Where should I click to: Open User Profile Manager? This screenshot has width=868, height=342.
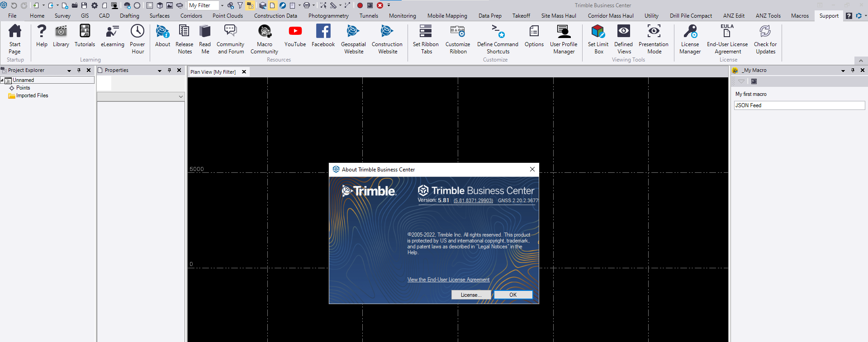tap(564, 39)
